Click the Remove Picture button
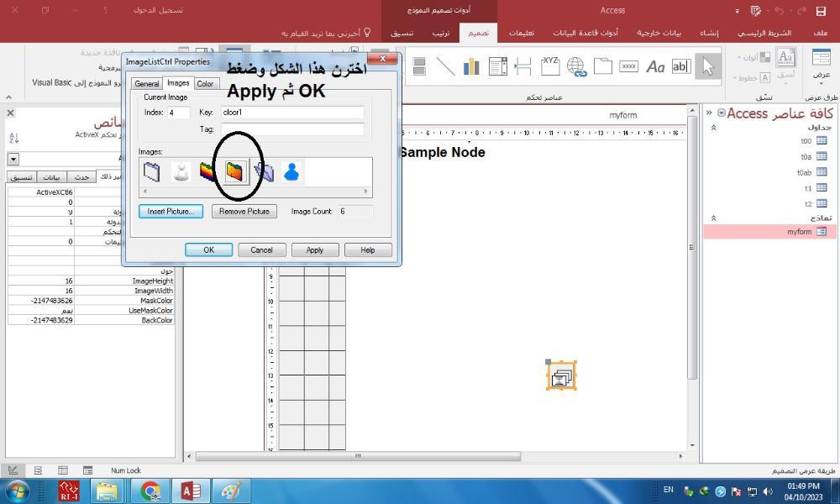 click(244, 212)
